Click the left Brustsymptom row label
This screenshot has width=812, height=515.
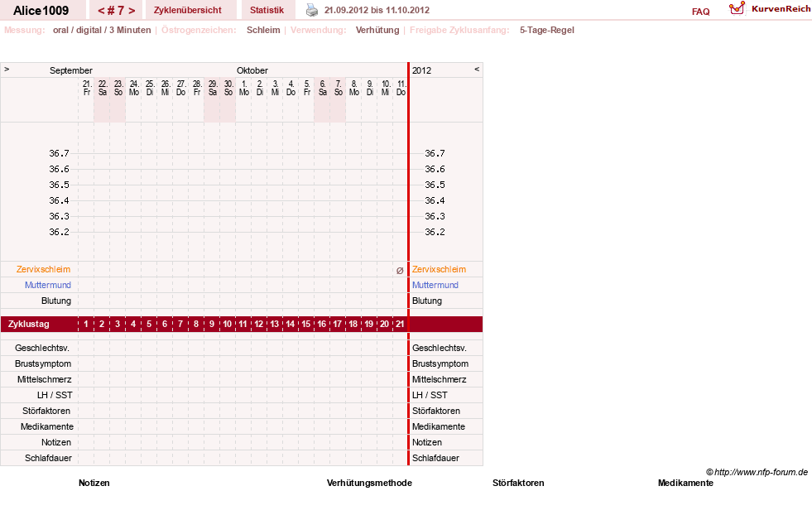tap(43, 363)
